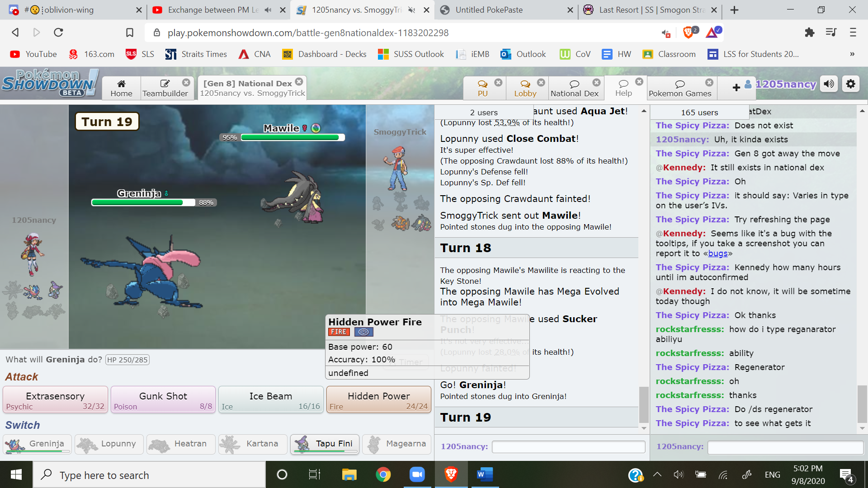
Task: Close the Help chat tab
Action: tap(639, 82)
